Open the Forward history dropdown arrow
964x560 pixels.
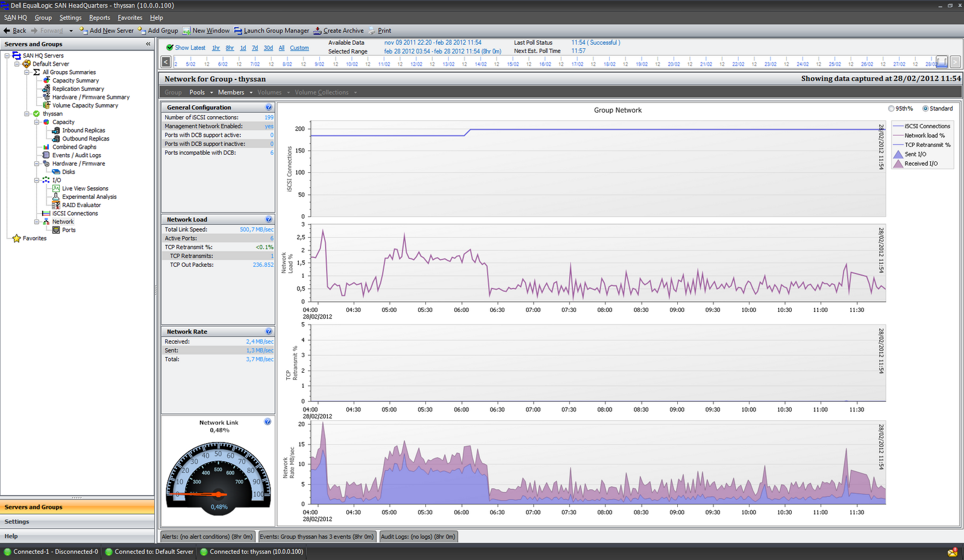(x=70, y=31)
